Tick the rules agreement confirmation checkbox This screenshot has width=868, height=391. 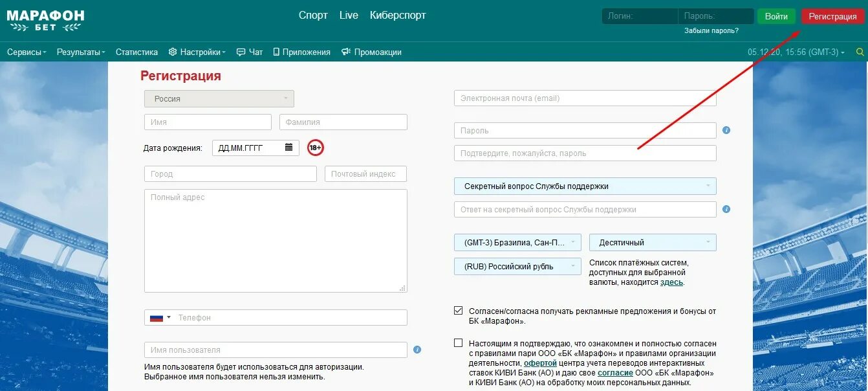(459, 343)
